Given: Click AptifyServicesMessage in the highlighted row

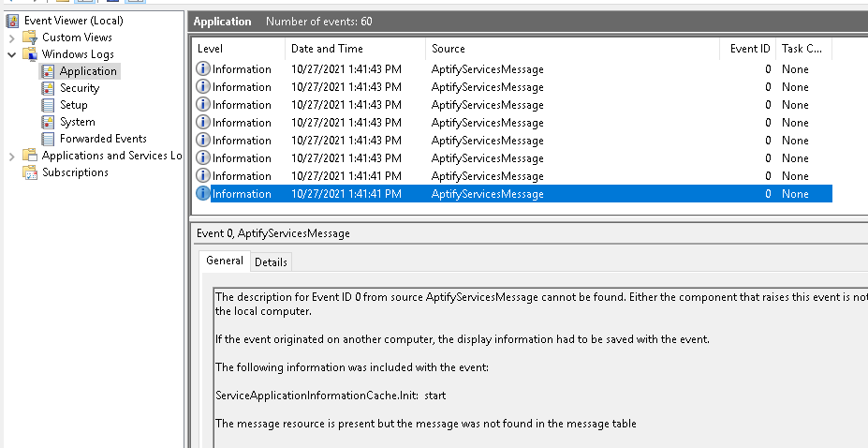Looking at the screenshot, I should click(x=487, y=194).
